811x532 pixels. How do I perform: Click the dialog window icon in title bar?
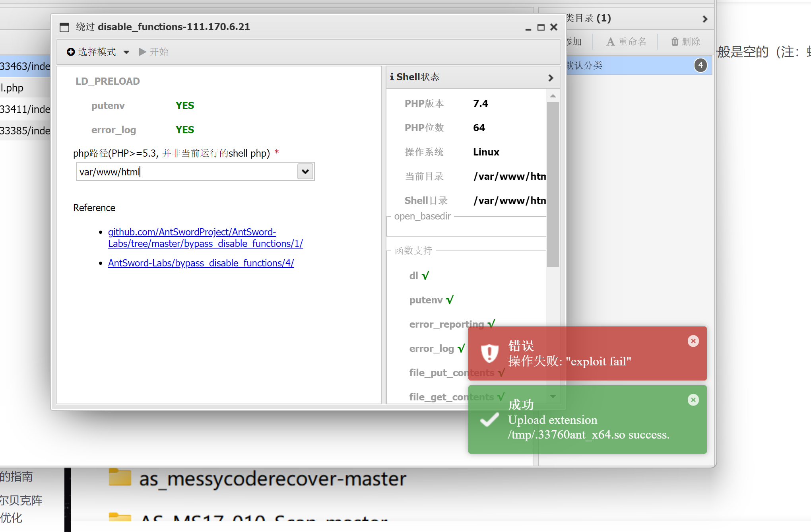tap(64, 27)
